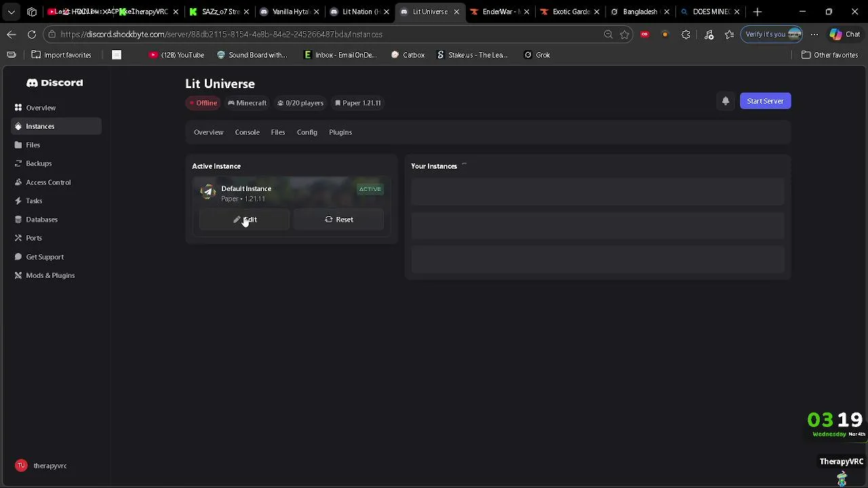
Task: Switch to the Config tab
Action: (307, 132)
